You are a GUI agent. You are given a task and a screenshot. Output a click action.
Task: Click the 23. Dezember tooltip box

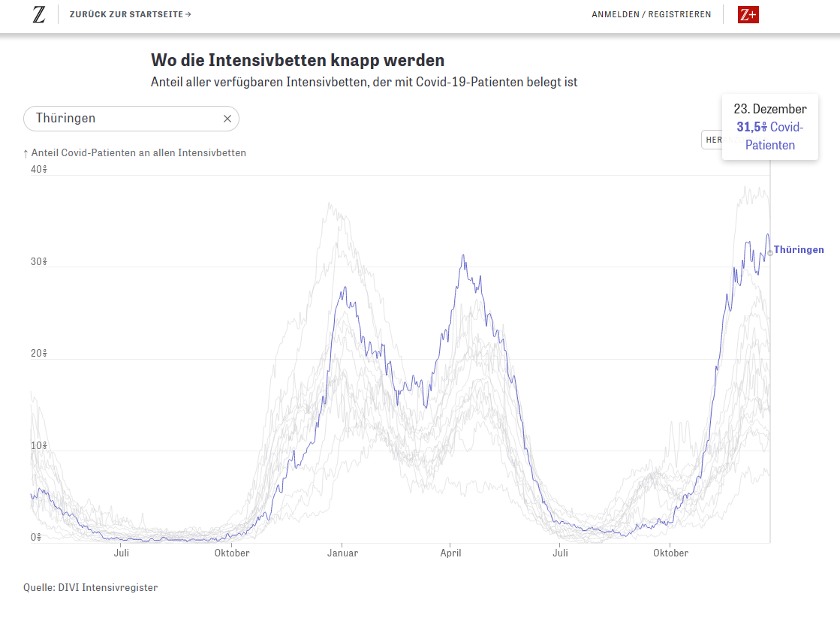point(769,127)
